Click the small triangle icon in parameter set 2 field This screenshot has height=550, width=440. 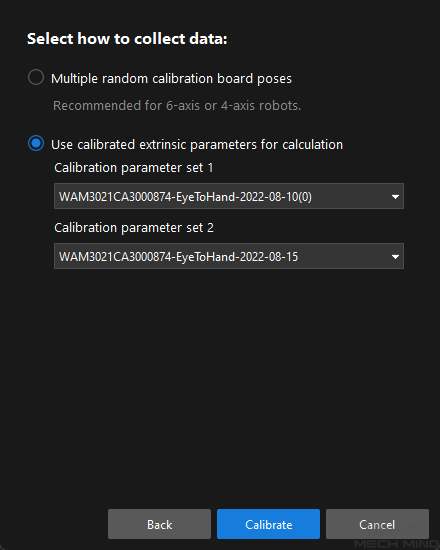[x=395, y=257]
